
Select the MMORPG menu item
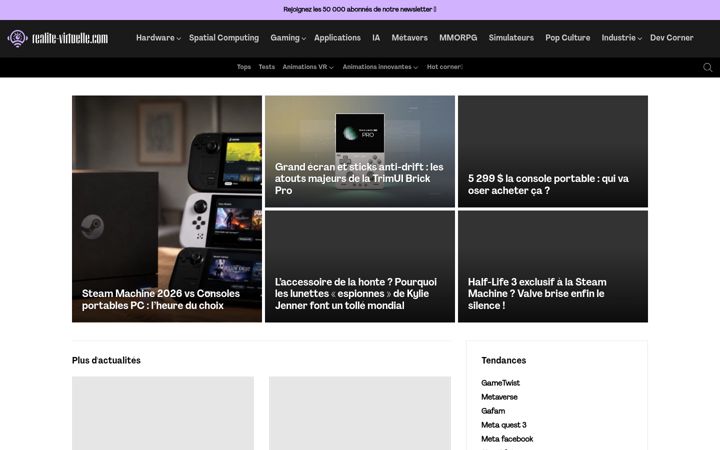[x=458, y=38]
